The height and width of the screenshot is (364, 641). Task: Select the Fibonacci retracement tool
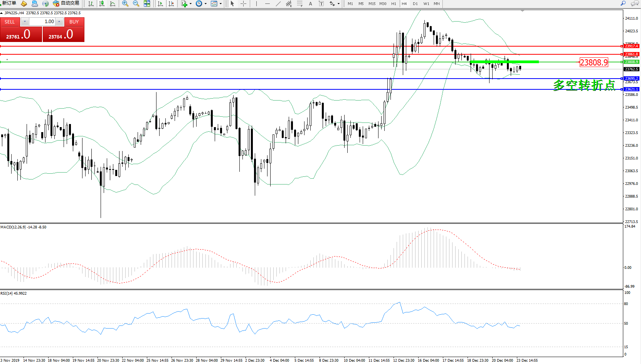coord(299,3)
